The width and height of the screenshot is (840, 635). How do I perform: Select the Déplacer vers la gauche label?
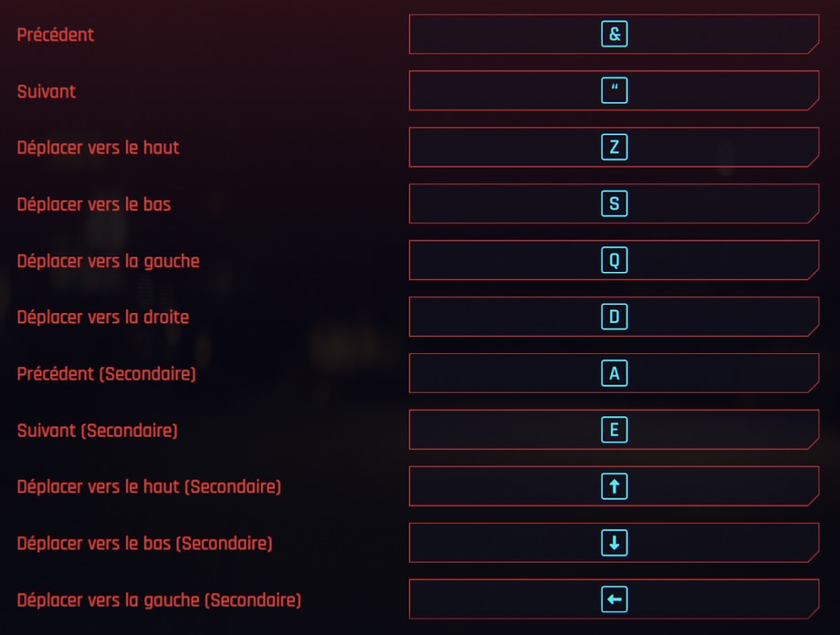106,260
